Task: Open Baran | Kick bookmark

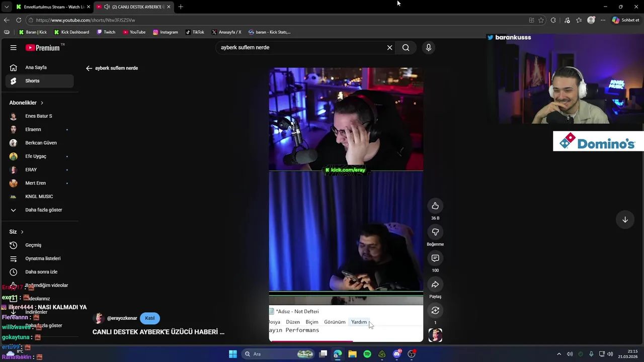Action: click(33, 32)
